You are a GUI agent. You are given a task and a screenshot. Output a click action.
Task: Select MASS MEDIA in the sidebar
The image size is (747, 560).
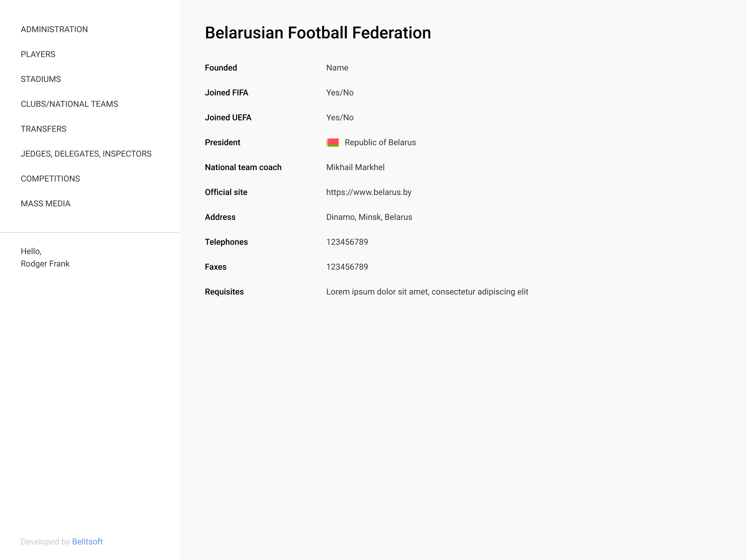tap(46, 204)
